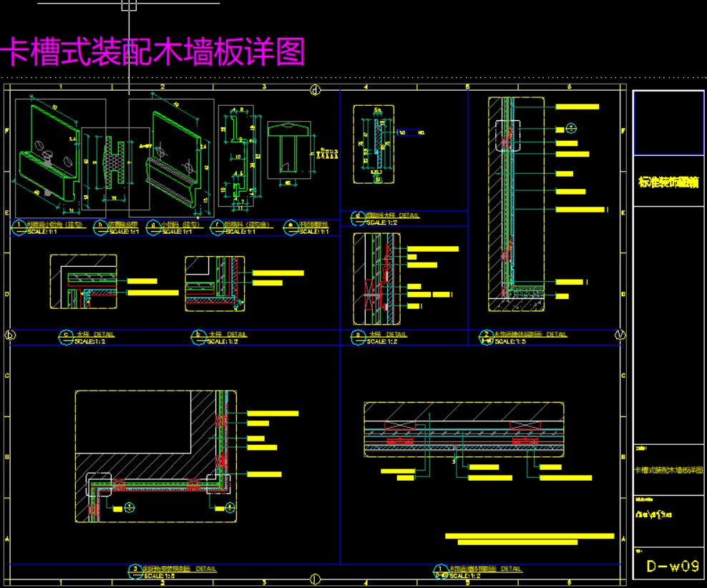The image size is (707, 588).
Task: Select detail bubble 1 at the first isometric drawing
Action: coord(17,225)
